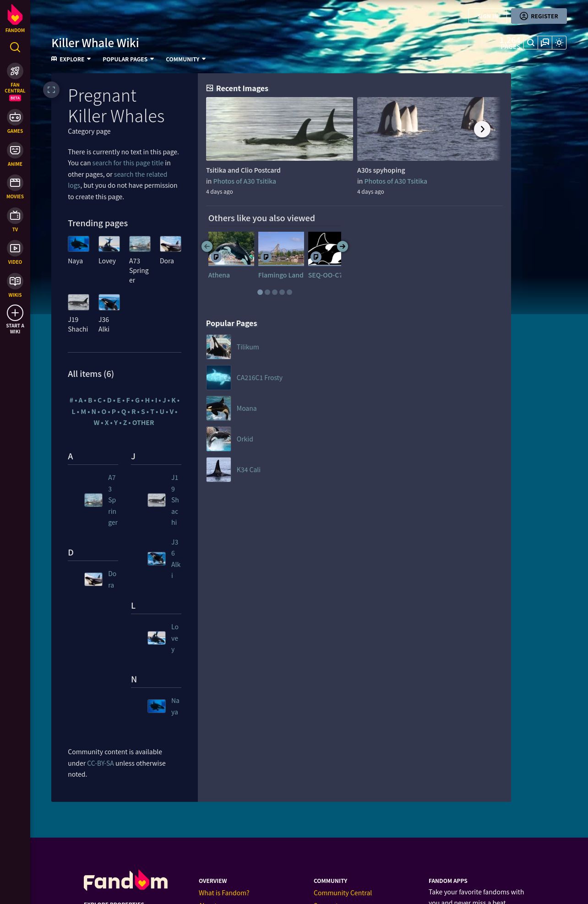Jump to letter L in alphabet index

73,412
